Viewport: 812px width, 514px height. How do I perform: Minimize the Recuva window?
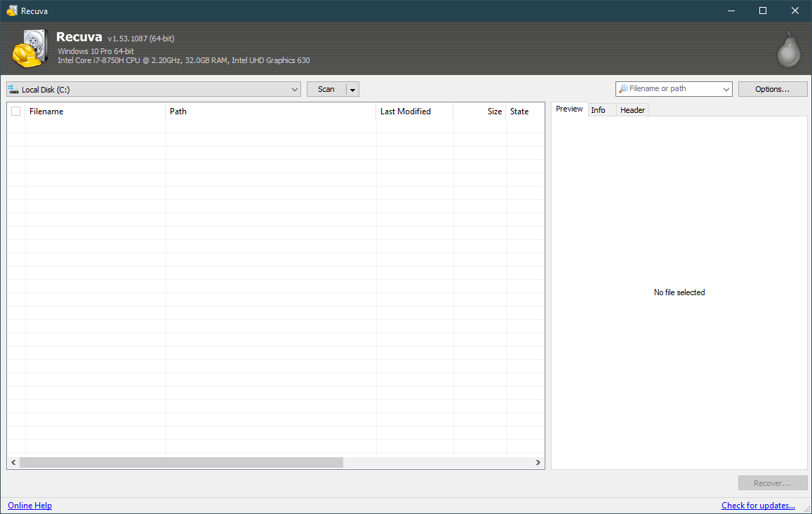(x=731, y=11)
